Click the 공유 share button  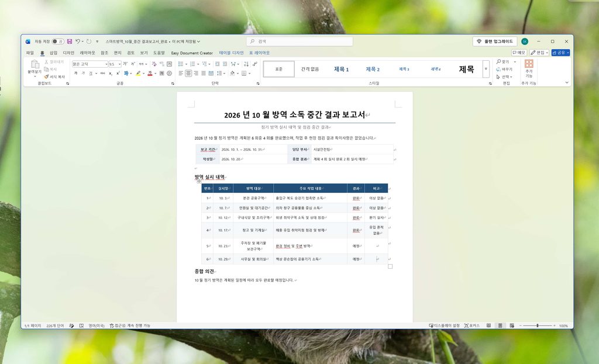pyautogui.click(x=560, y=53)
